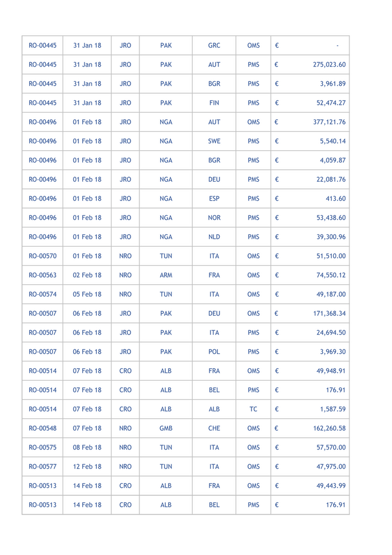Click the GRC country code cell
392x555 pixels.
(214, 45)
